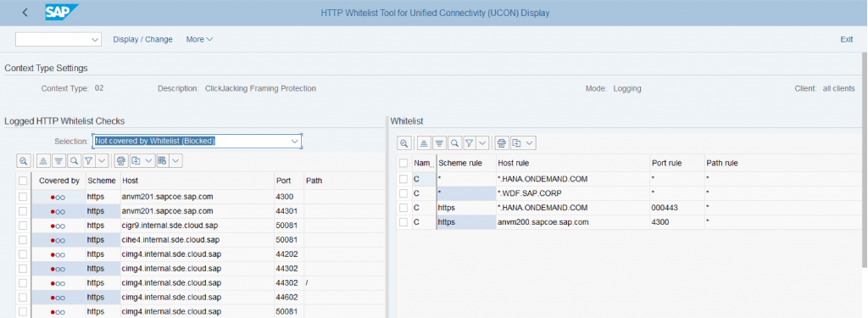This screenshot has width=868, height=318.
Task: Click the window vertical scrollbar
Action: [x=865, y=160]
